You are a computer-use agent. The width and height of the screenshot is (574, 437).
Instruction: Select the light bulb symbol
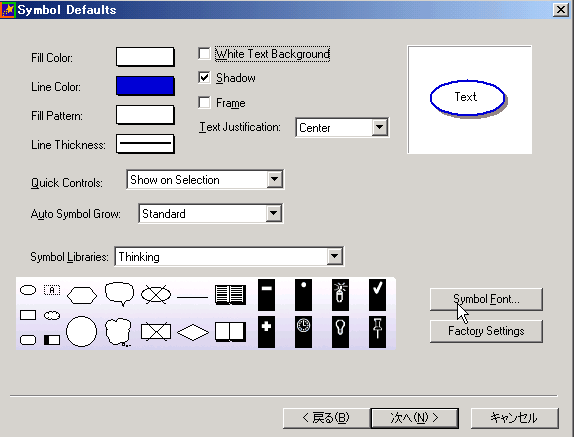coord(340,332)
